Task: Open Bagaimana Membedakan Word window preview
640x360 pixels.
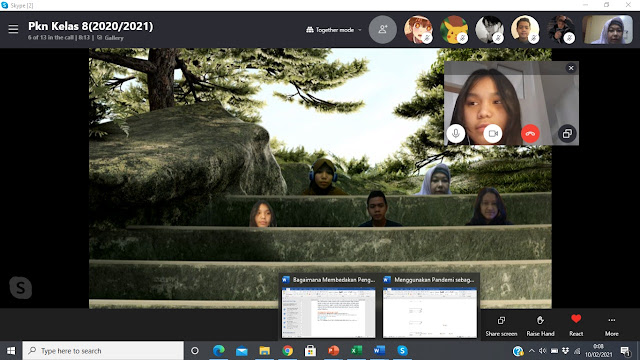Action: (328, 307)
